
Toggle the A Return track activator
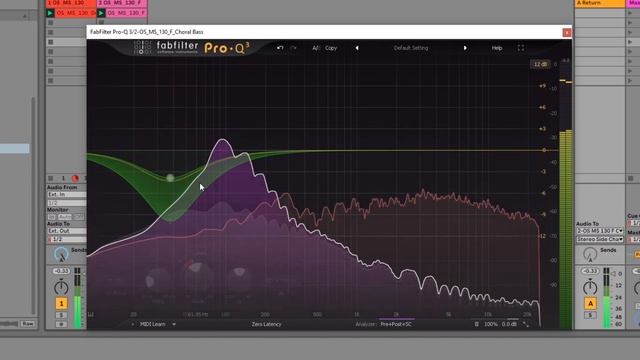pos(590,303)
